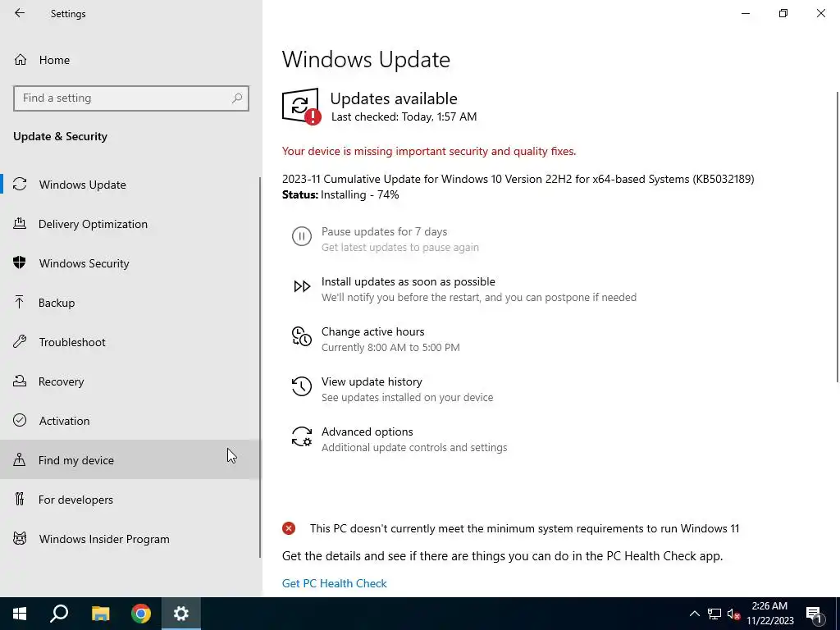
Task: Show hidden tray icons chevron
Action: pos(694,614)
